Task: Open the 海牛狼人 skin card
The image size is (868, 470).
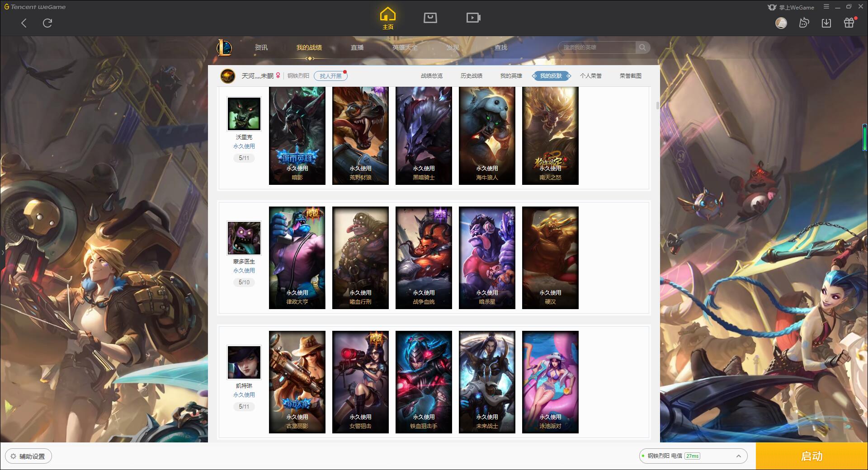Action: tap(487, 136)
